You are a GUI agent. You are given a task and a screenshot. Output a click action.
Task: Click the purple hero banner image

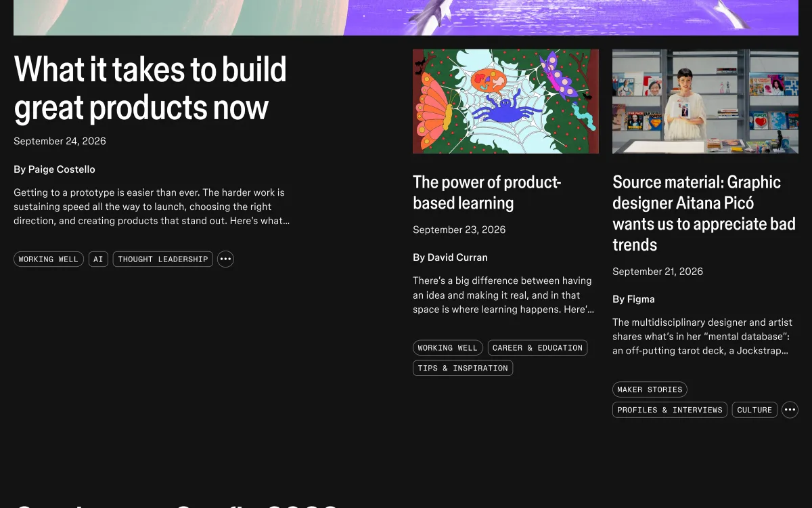point(406,18)
